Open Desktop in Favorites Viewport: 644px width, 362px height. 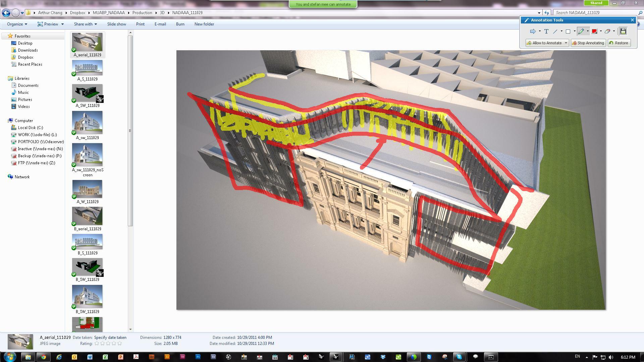point(25,43)
